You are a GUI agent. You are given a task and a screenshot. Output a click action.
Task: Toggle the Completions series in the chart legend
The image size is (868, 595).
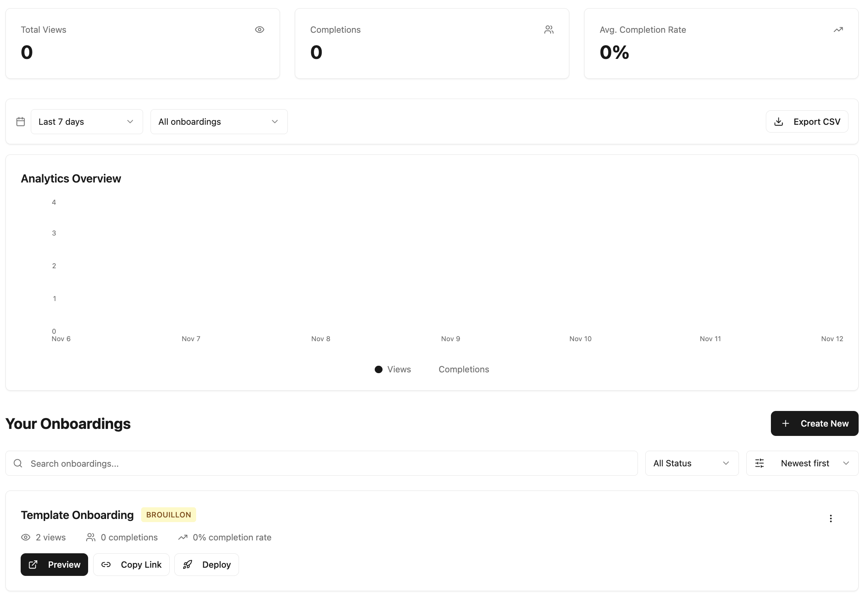click(464, 369)
